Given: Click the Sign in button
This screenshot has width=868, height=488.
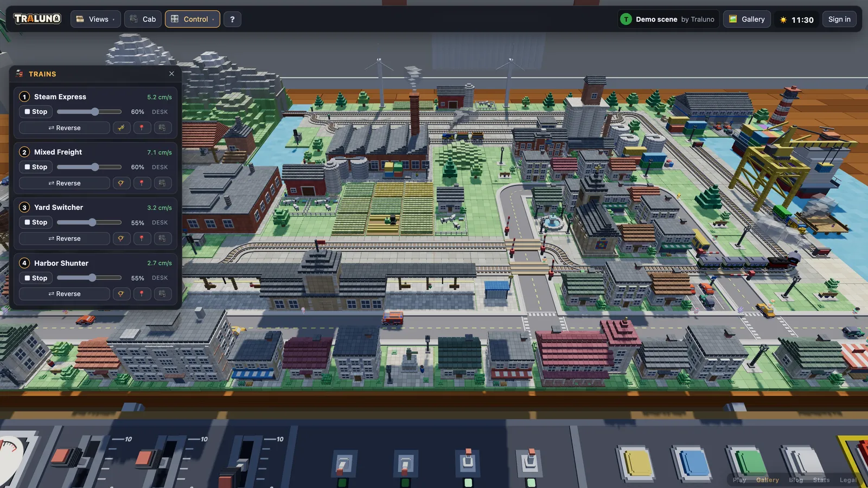Looking at the screenshot, I should click(839, 19).
